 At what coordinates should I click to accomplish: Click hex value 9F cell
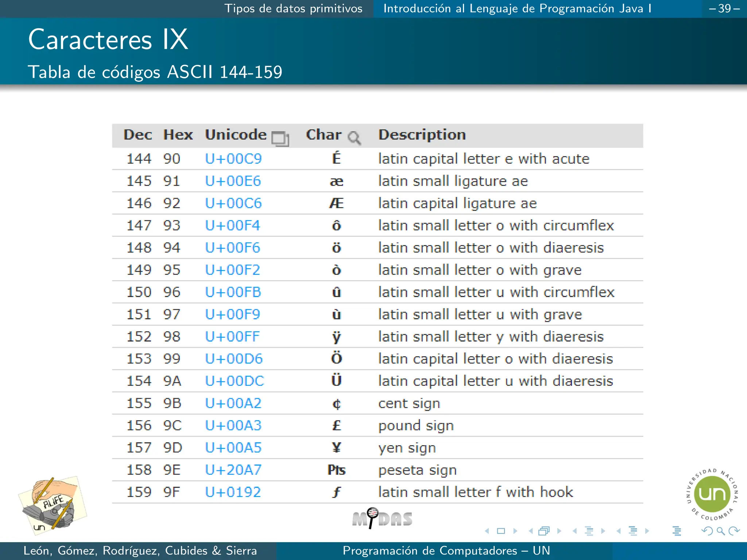pyautogui.click(x=172, y=492)
